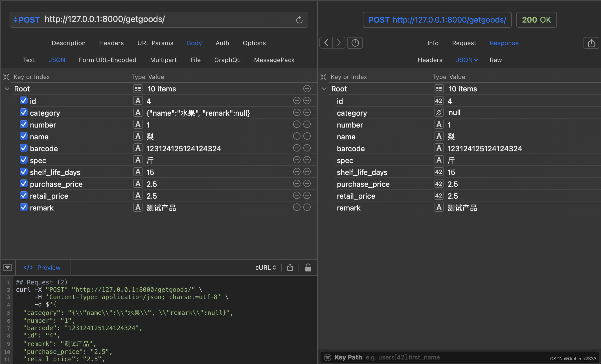Screen dimensions: 601x364
Task: Click the share icon in response panel
Action: point(591,43)
